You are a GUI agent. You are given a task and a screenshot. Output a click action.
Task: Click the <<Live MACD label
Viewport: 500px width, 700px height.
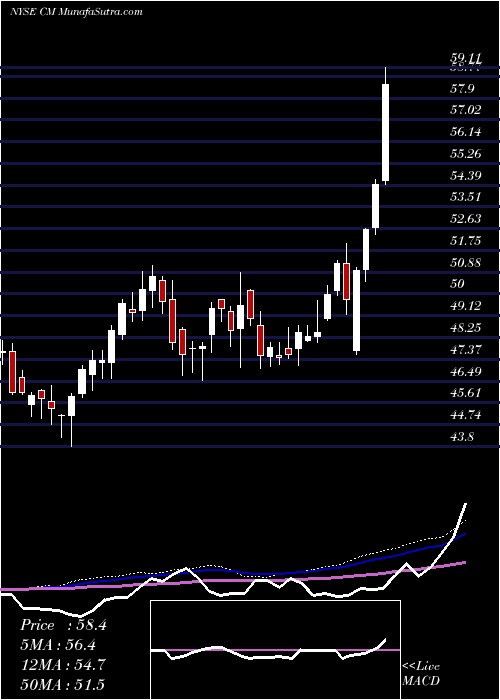coord(421,674)
